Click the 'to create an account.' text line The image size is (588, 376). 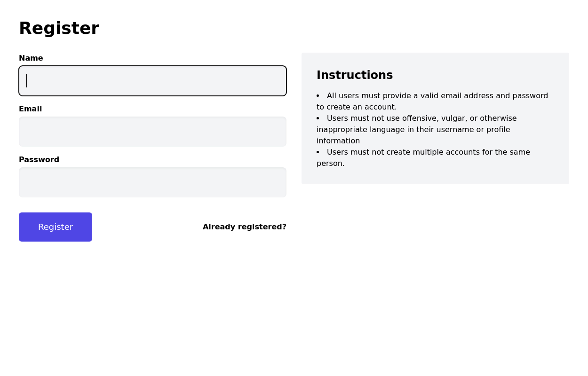(x=357, y=107)
